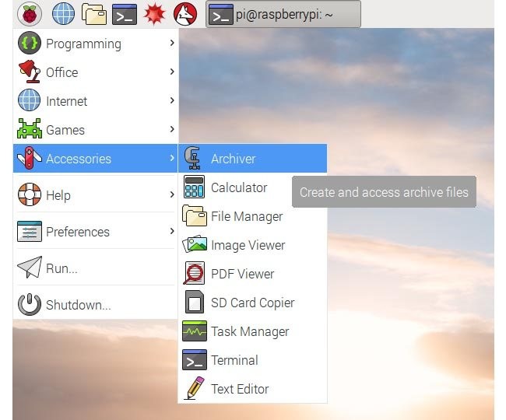Open the File Manager folder icon in the panel
The height and width of the screenshot is (420, 506).
[94, 14]
